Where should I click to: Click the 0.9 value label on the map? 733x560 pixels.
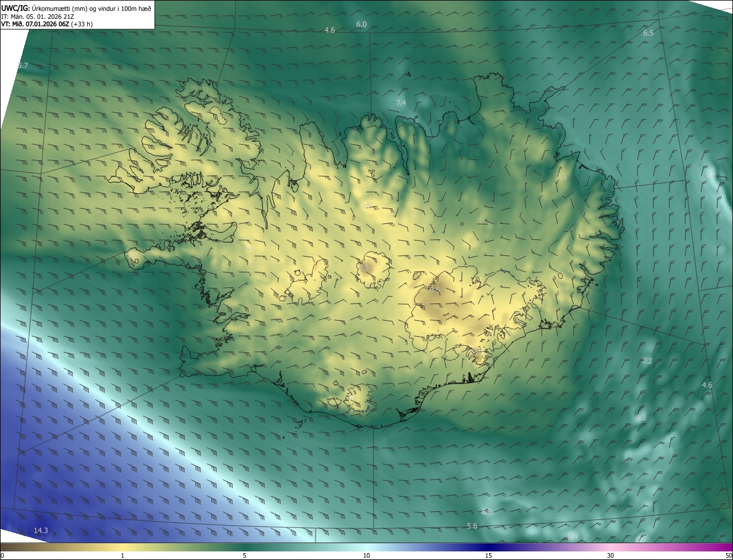pyautogui.click(x=365, y=205)
